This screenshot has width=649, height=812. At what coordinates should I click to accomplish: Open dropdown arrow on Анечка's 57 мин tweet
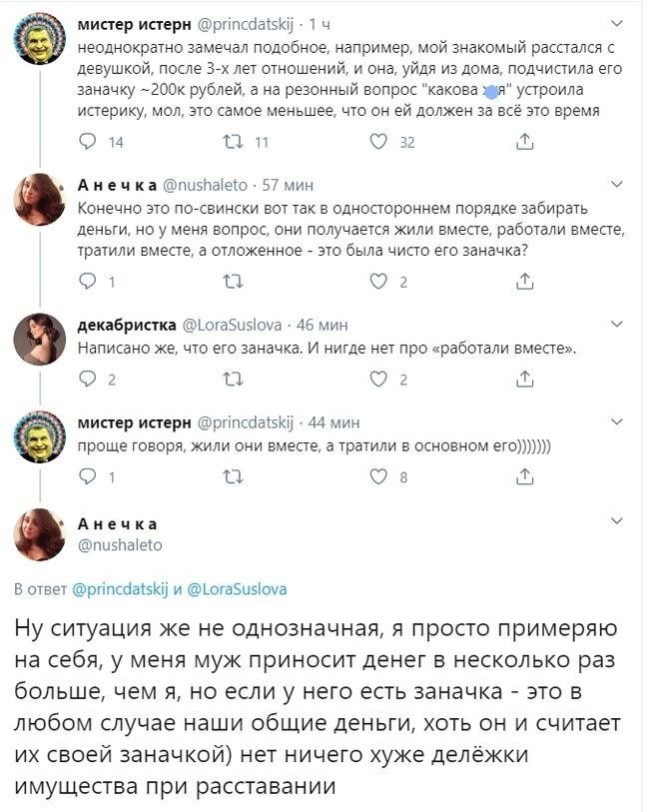coord(616,185)
